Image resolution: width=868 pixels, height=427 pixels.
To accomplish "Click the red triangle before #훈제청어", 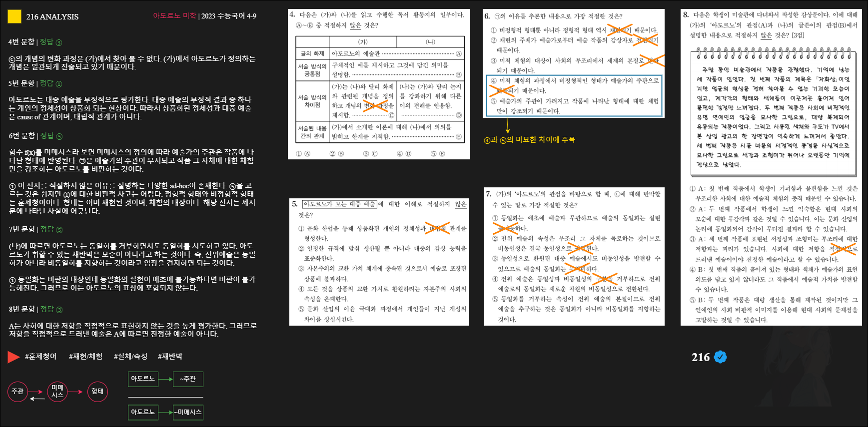I will [13, 357].
